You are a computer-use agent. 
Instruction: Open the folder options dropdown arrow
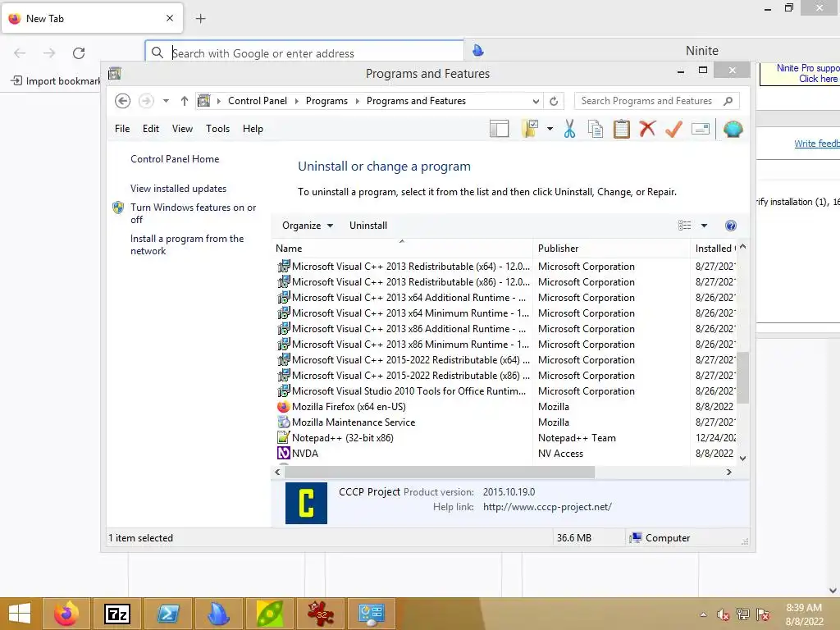point(550,129)
